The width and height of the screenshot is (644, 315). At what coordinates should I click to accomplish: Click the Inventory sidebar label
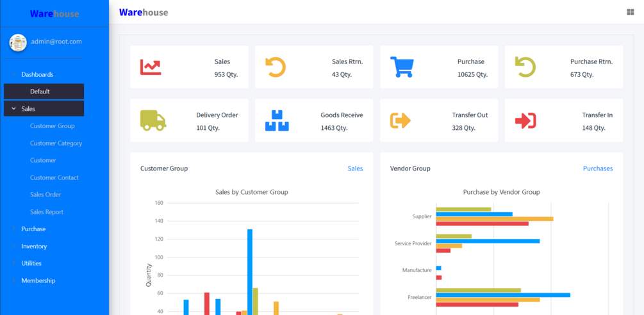(34, 246)
